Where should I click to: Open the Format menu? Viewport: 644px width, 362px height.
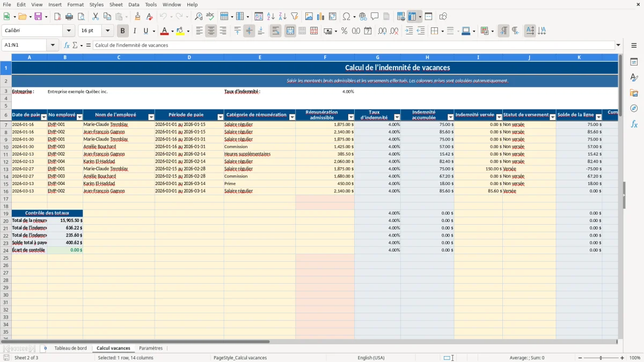(x=75, y=4)
